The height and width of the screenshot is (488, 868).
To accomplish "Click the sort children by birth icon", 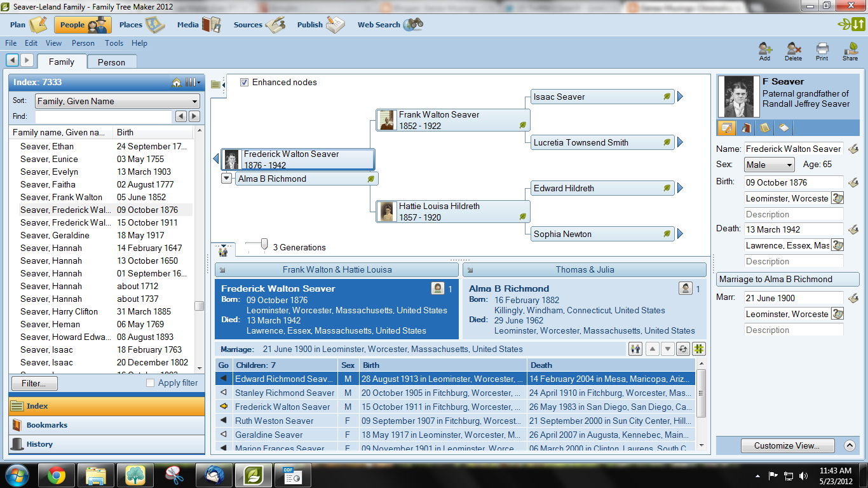I will click(x=683, y=349).
